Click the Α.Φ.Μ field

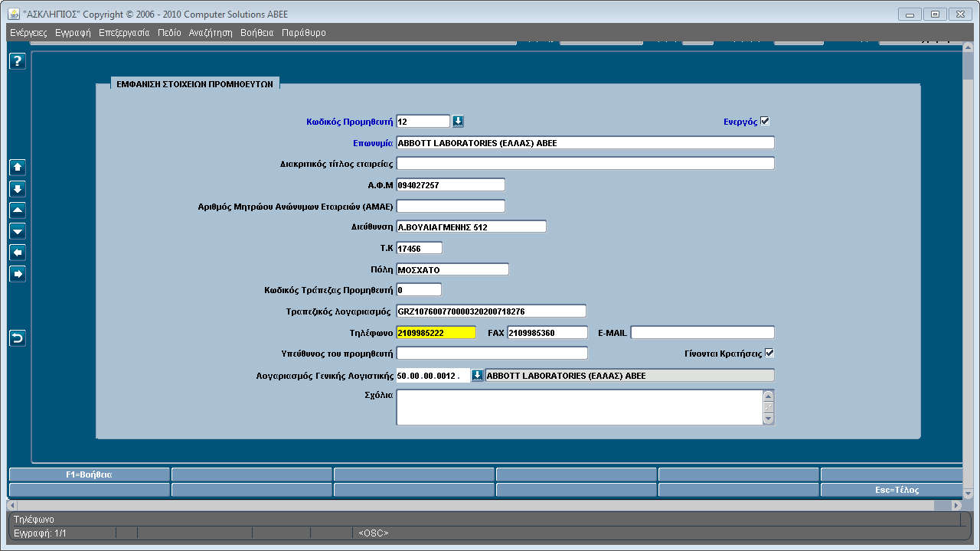pyautogui.click(x=450, y=184)
